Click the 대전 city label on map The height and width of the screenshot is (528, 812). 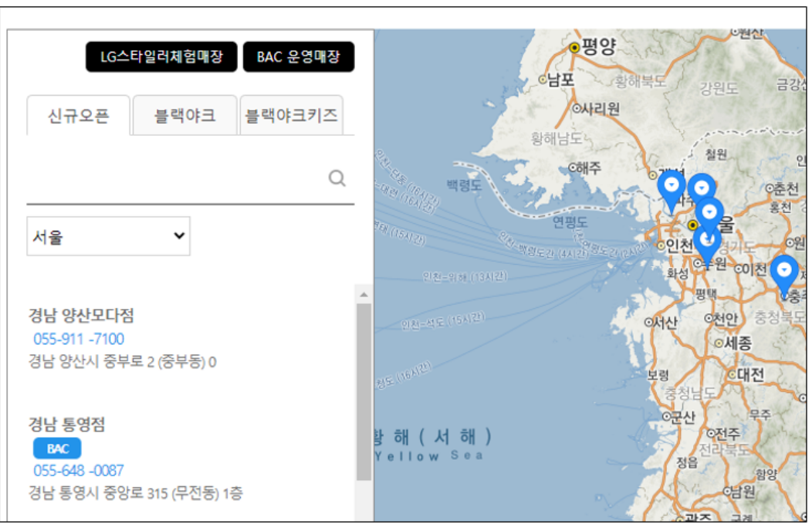pyautogui.click(x=750, y=374)
